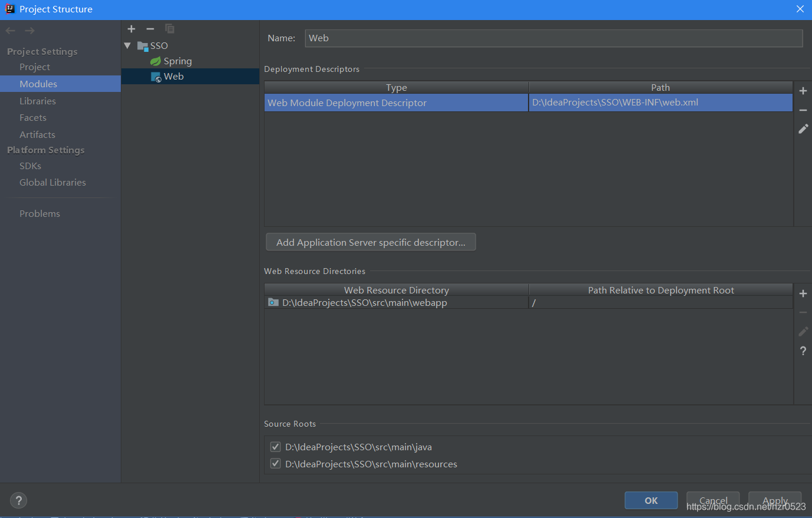Click the Cancel button
The width and height of the screenshot is (812, 518).
[x=713, y=500]
